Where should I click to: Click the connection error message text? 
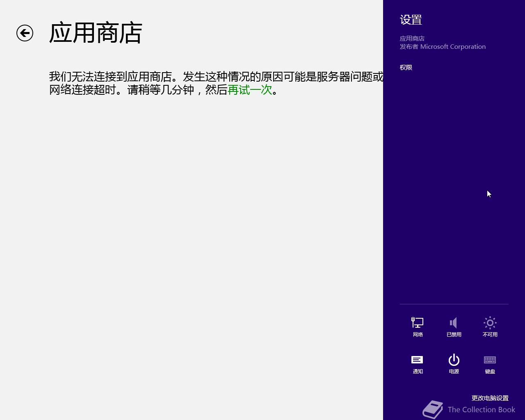click(216, 83)
